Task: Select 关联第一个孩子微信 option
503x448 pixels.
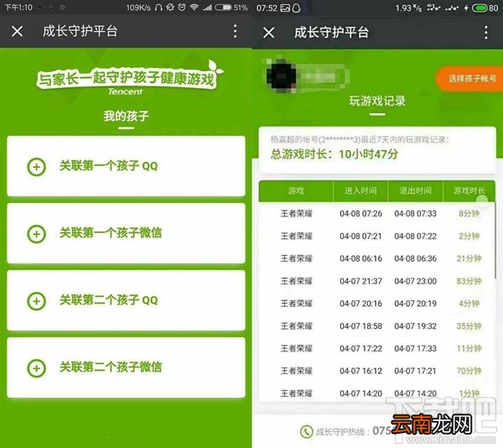Action: coord(126,233)
